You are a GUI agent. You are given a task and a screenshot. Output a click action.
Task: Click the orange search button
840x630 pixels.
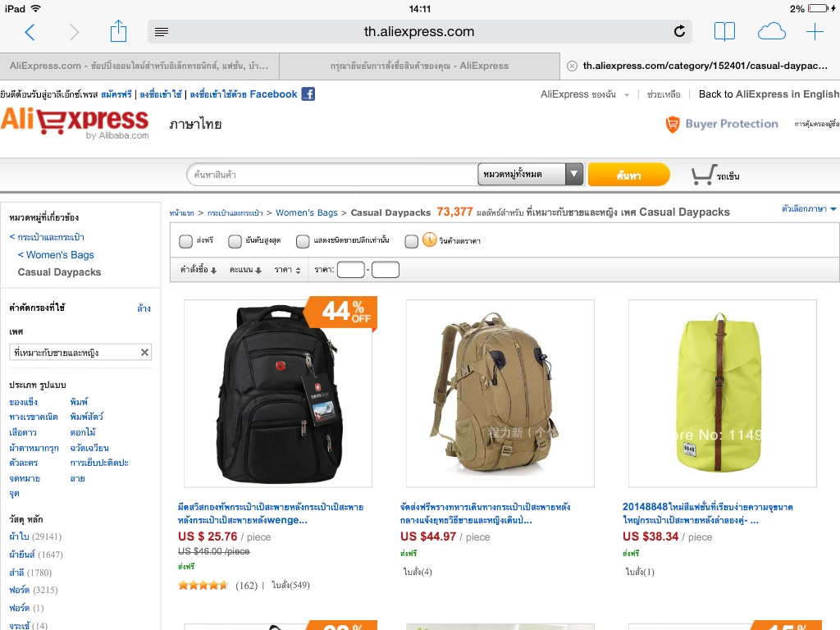pyautogui.click(x=629, y=175)
